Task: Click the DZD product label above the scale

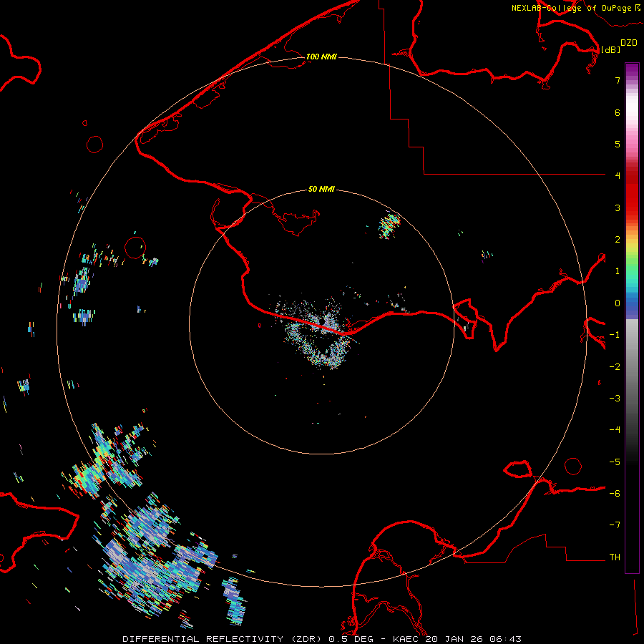Action: point(629,43)
